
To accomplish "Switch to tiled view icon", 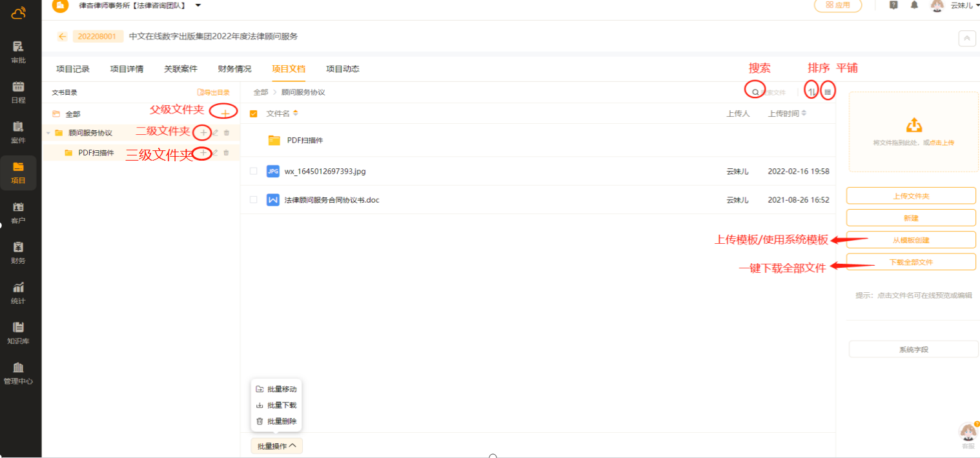I will [828, 92].
